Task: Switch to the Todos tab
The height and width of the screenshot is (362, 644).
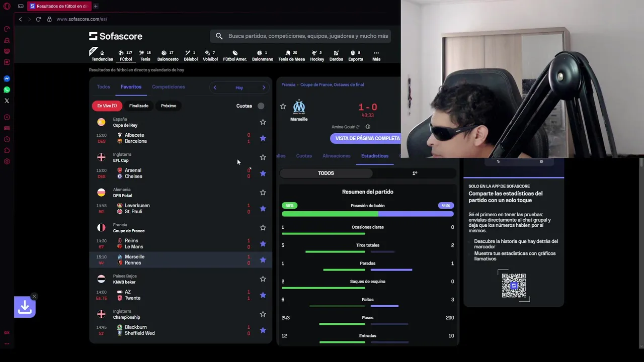Action: tap(103, 87)
